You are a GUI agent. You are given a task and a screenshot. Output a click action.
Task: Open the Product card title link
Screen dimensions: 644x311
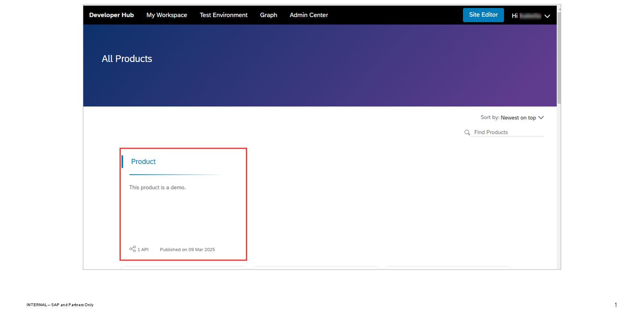[x=143, y=162]
